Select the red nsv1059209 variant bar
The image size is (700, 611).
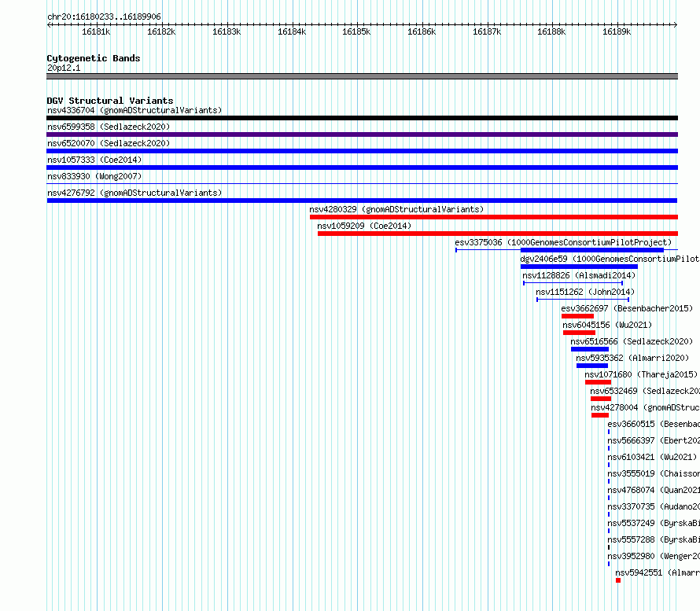pos(498,234)
